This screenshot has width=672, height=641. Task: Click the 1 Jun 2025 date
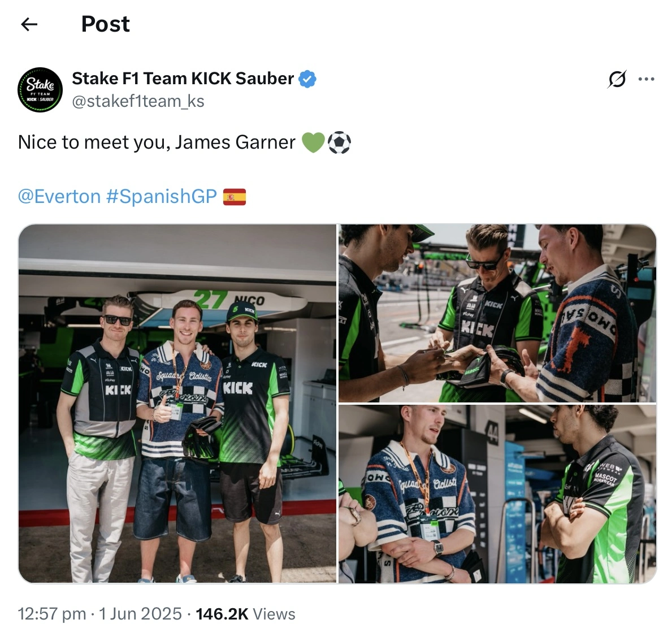coord(141,614)
